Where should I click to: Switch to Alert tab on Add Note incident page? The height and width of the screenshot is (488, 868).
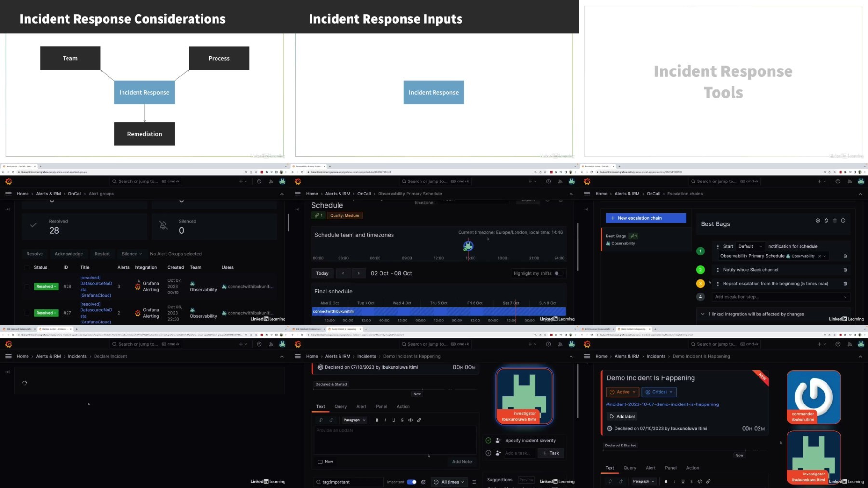361,407
